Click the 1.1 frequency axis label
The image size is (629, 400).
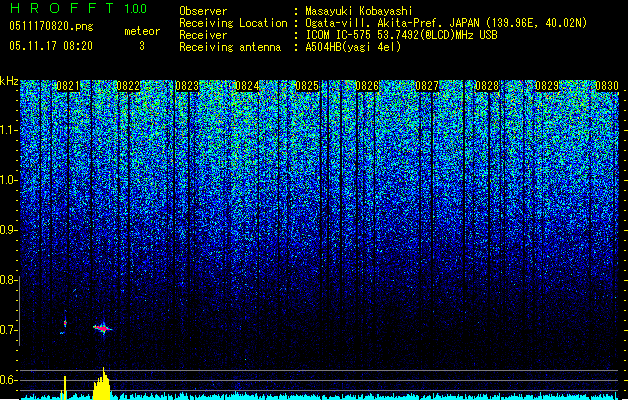tap(9, 130)
